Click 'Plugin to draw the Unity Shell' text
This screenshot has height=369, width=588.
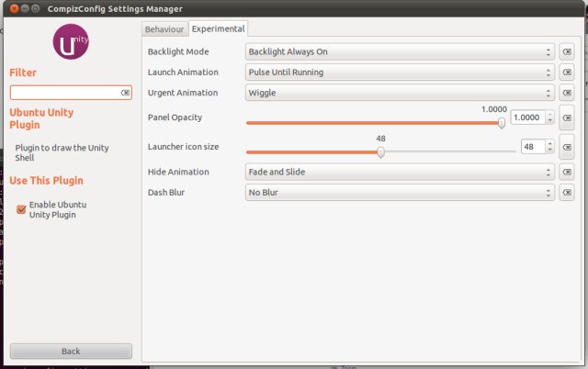point(62,152)
